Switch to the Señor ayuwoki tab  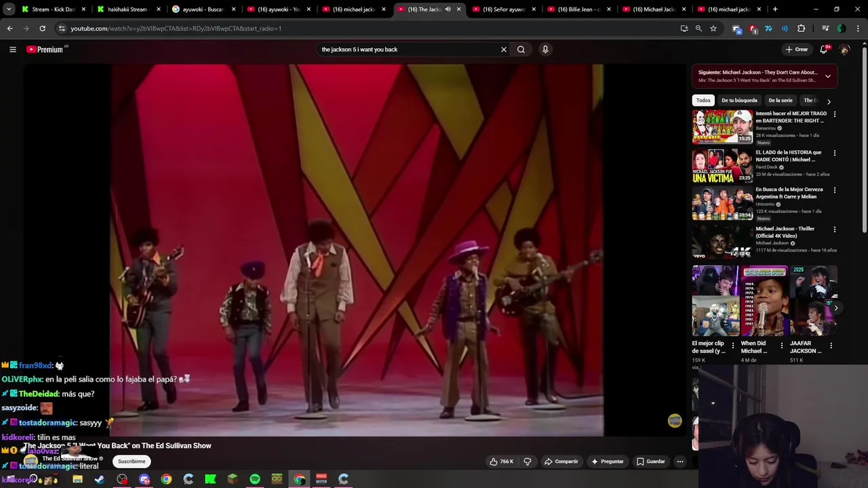[505, 9]
